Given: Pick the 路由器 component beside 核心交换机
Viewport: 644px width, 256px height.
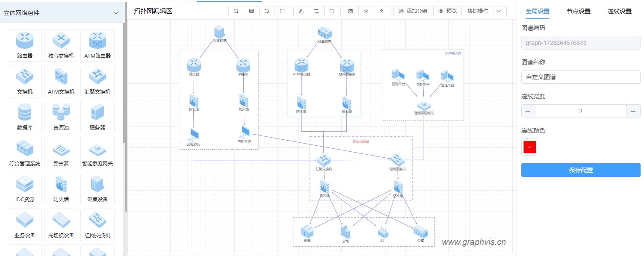Looking at the screenshot, I should tap(25, 45).
